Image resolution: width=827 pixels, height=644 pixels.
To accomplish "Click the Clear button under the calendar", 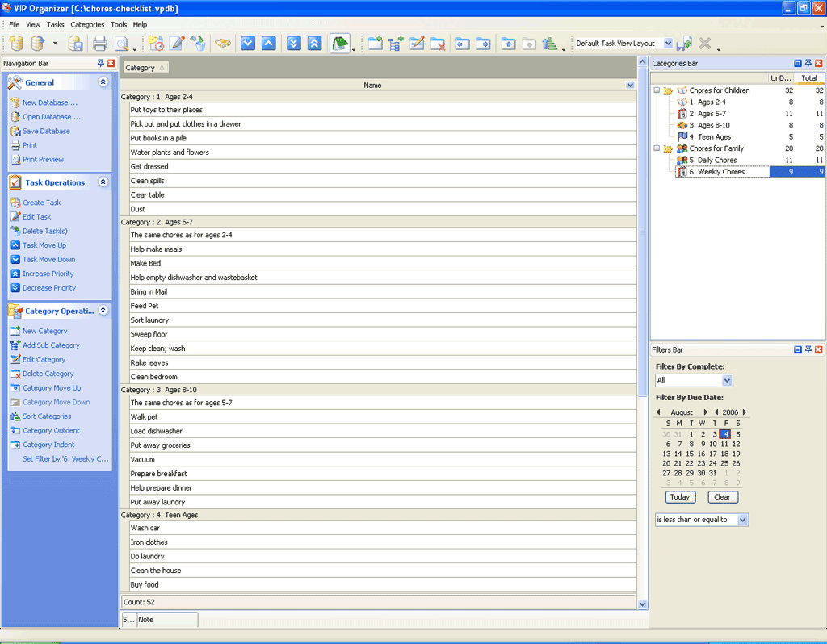I will 722,497.
